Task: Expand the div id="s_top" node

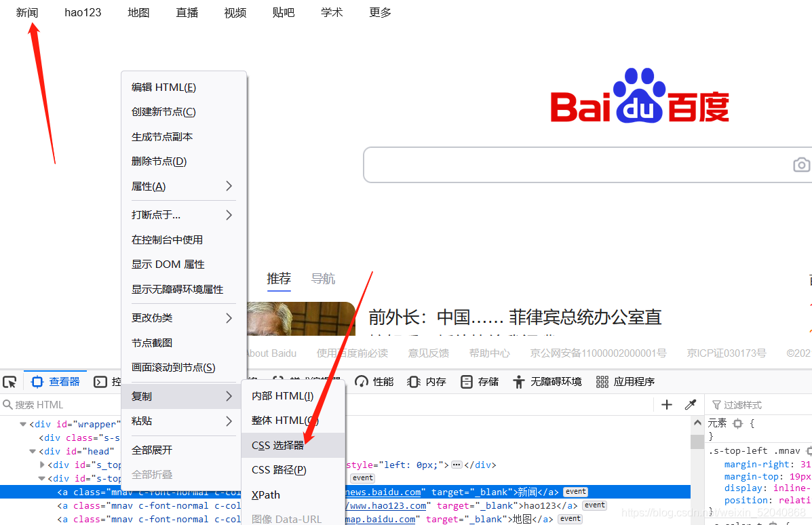Action: tap(42, 465)
